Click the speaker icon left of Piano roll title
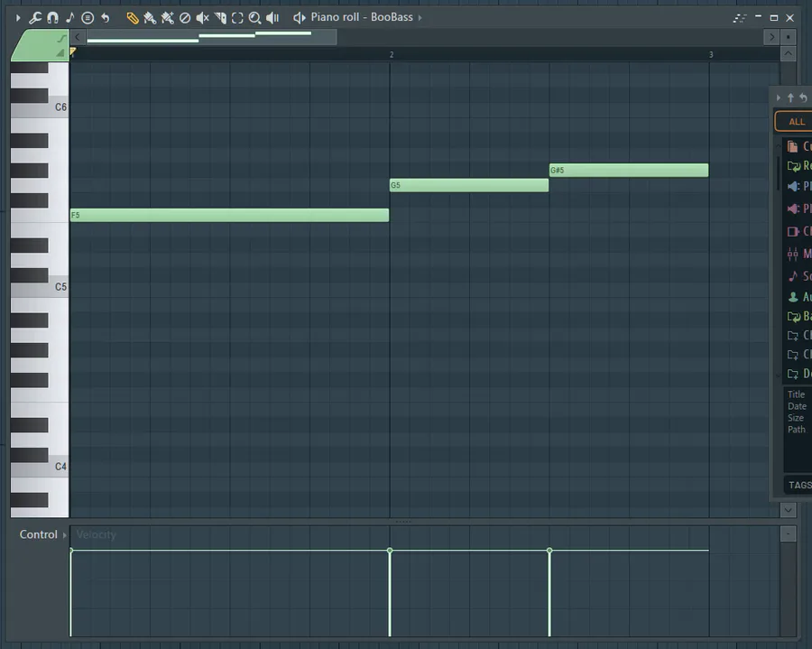 300,18
